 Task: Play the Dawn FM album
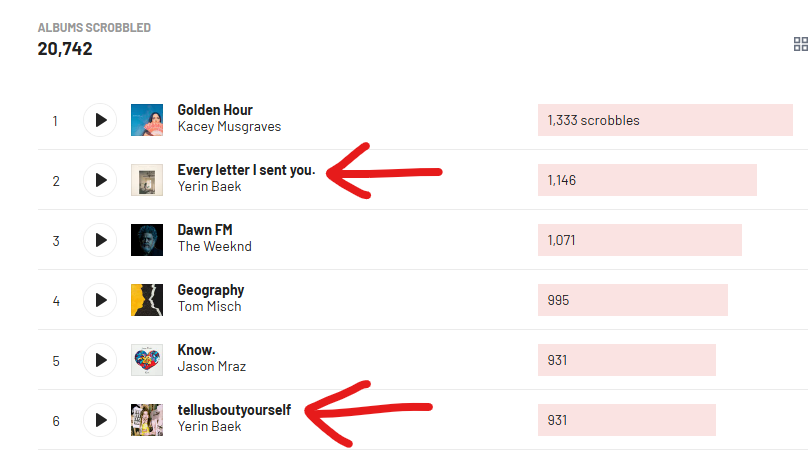100,240
